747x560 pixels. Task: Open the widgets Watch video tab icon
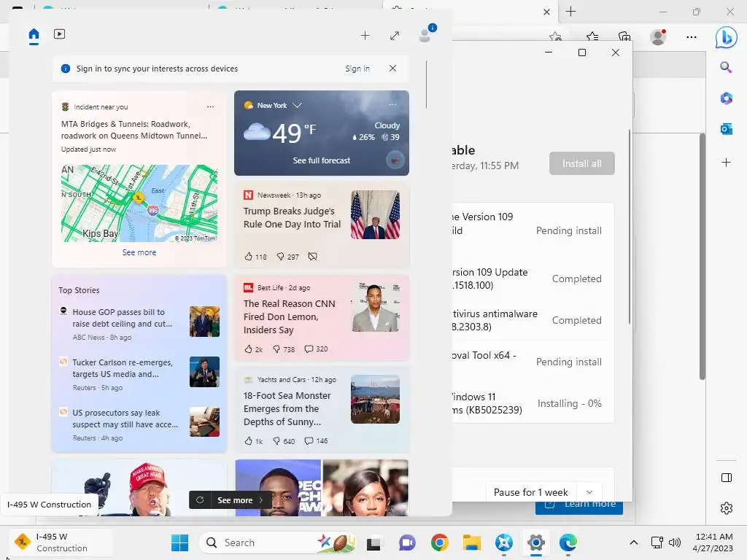click(60, 34)
